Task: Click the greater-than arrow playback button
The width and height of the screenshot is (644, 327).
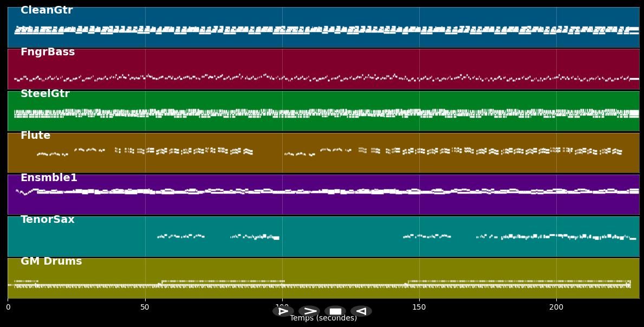Action: point(309,311)
